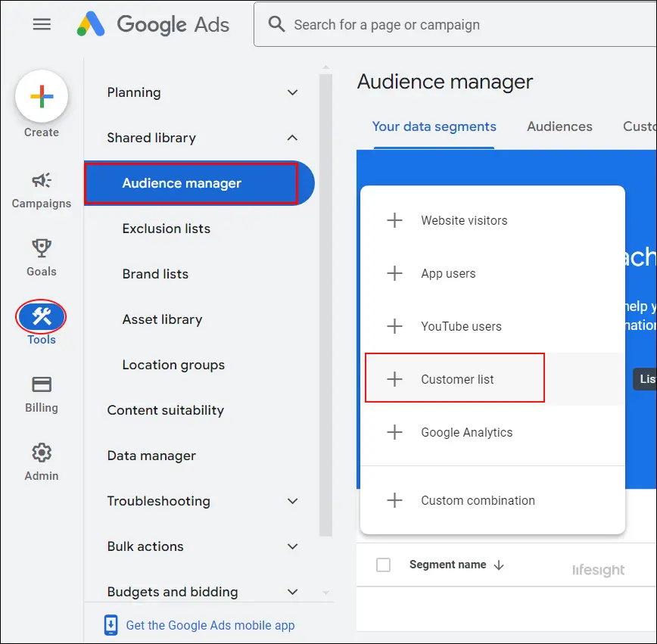
Task: Click the Segment name column header
Action: tap(447, 565)
